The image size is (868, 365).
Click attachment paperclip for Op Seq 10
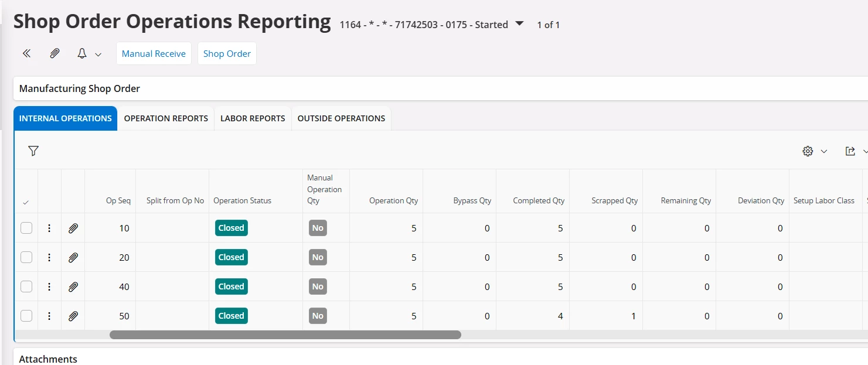point(73,228)
